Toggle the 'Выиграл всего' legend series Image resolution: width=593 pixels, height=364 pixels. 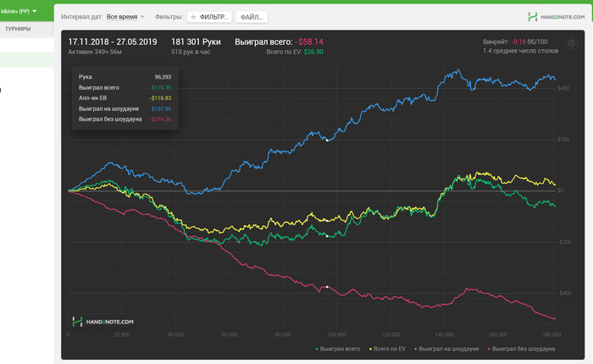point(338,349)
